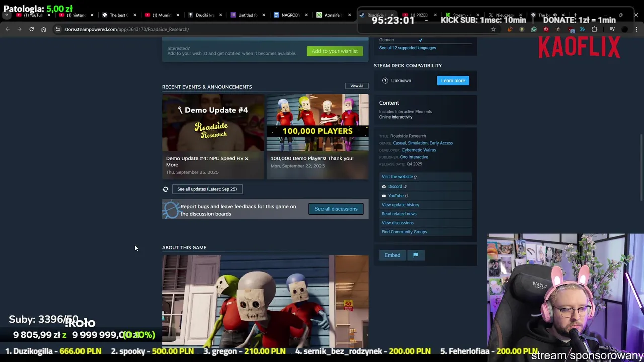Click View All events button
The height and width of the screenshot is (362, 644).
point(357,86)
